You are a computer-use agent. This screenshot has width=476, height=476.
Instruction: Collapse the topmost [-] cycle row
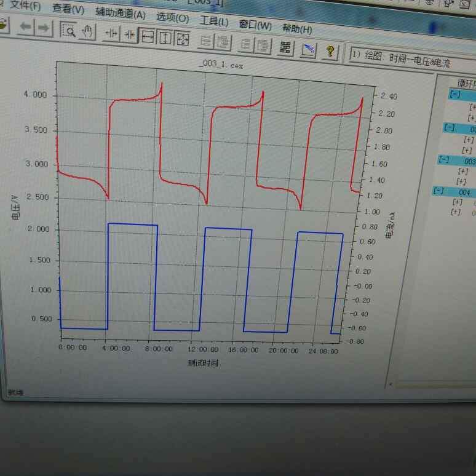click(x=454, y=94)
